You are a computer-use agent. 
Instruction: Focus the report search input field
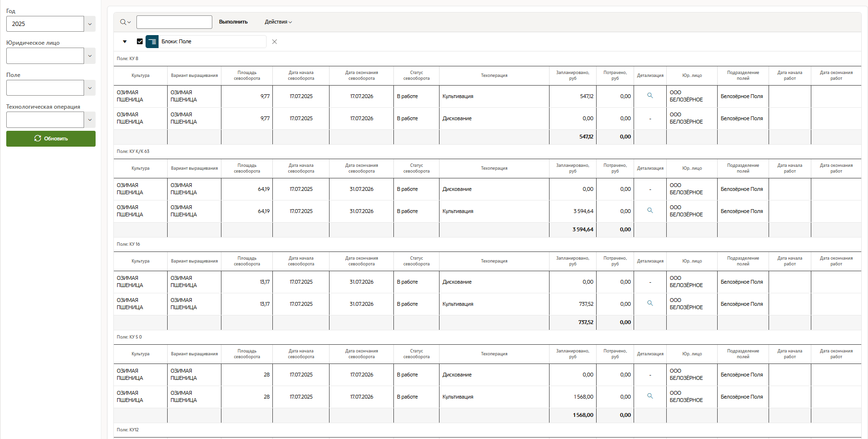tap(174, 22)
